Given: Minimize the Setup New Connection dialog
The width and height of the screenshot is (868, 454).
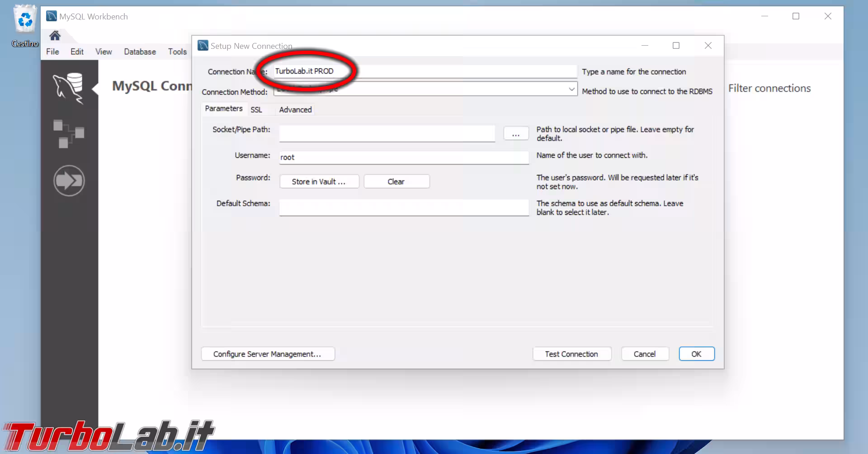Looking at the screenshot, I should click(x=645, y=45).
